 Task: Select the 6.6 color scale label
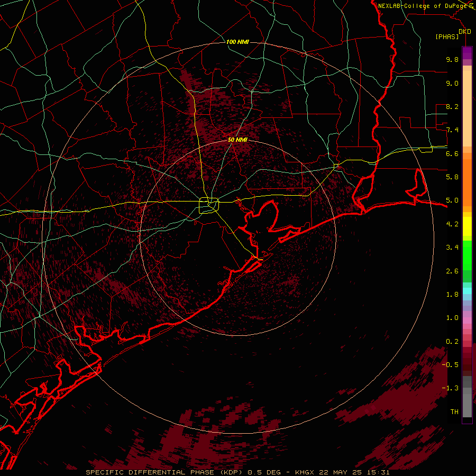tap(452, 153)
